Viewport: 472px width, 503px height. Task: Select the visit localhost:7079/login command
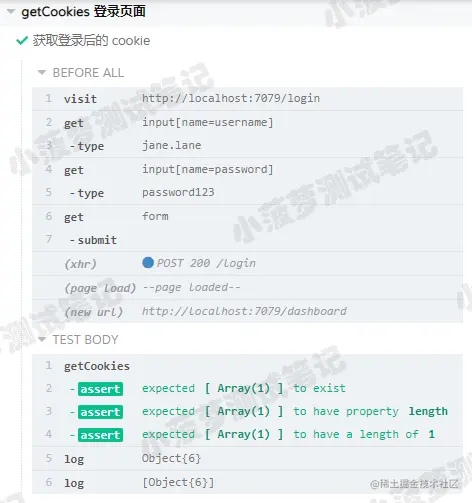[247, 99]
